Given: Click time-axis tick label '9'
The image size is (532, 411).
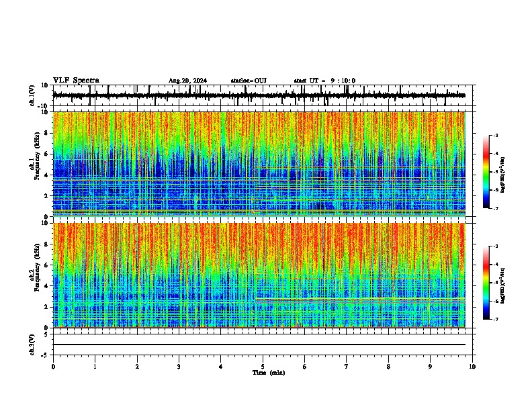Looking at the screenshot, I should pos(430,367).
